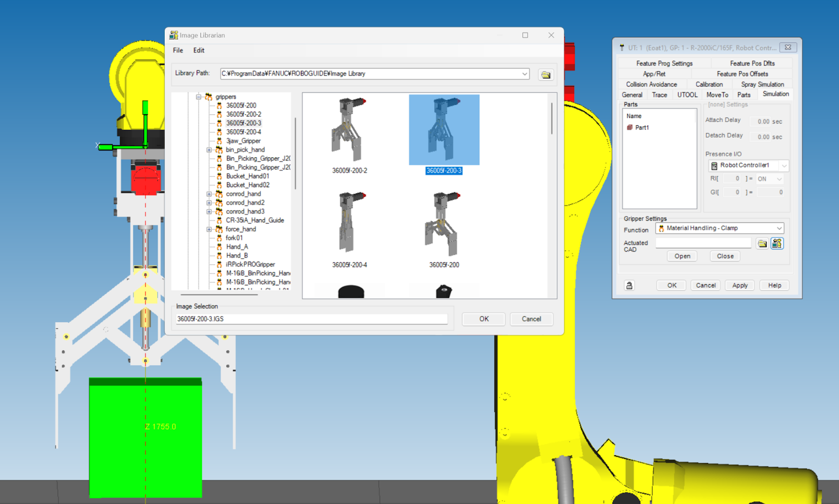Screen dimensions: 839x504
Task: Select the 36005f-200-2 thumbnail image
Action: click(349, 130)
